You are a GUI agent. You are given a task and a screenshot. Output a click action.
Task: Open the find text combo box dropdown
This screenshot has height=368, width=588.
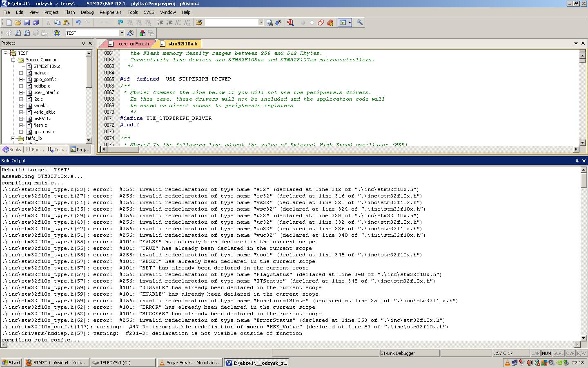(x=261, y=22)
